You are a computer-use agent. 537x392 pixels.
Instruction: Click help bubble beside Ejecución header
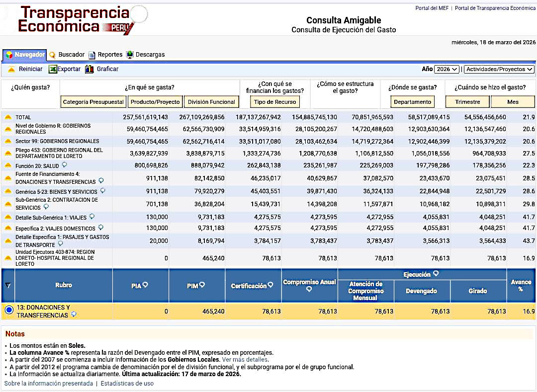(x=436, y=274)
